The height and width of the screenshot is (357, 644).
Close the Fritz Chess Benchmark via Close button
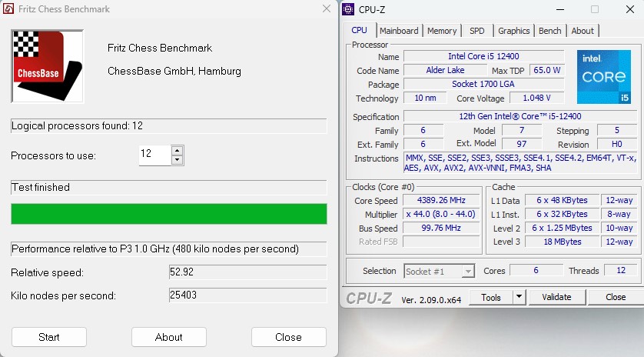289,337
